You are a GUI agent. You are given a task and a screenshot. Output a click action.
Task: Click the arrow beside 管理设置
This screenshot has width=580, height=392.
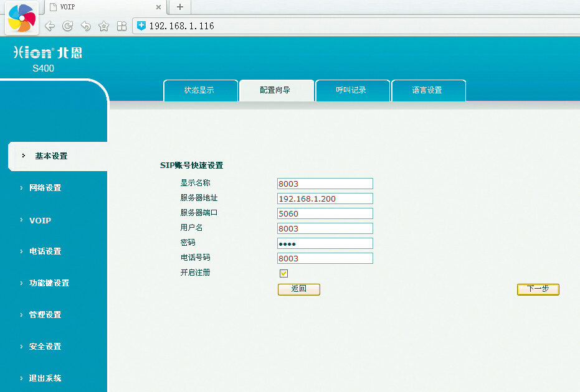tap(21, 315)
